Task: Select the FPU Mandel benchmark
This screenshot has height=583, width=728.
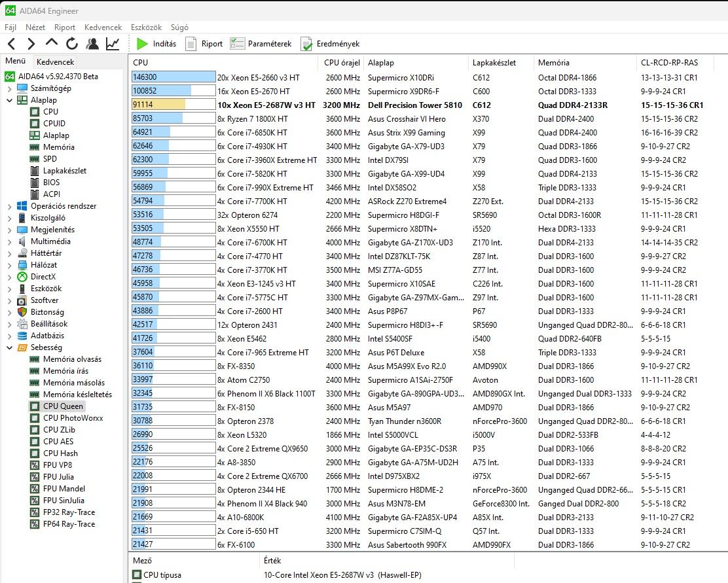Action: pyautogui.click(x=58, y=489)
